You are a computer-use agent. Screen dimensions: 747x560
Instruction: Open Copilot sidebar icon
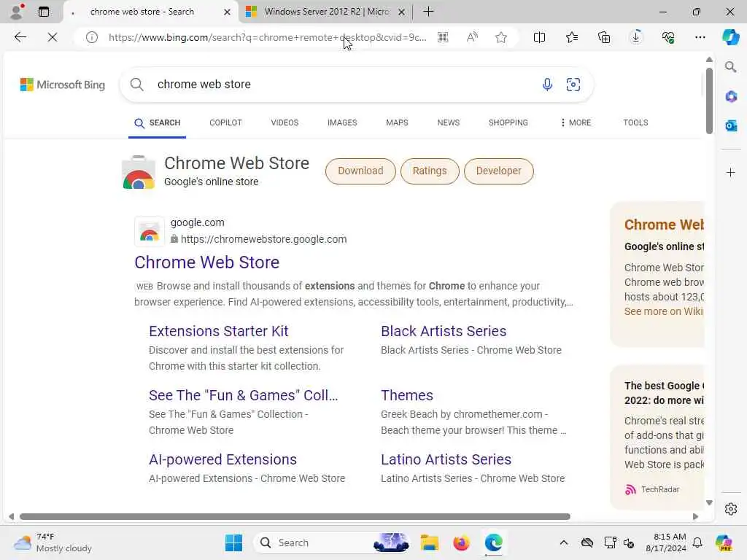coord(730,37)
